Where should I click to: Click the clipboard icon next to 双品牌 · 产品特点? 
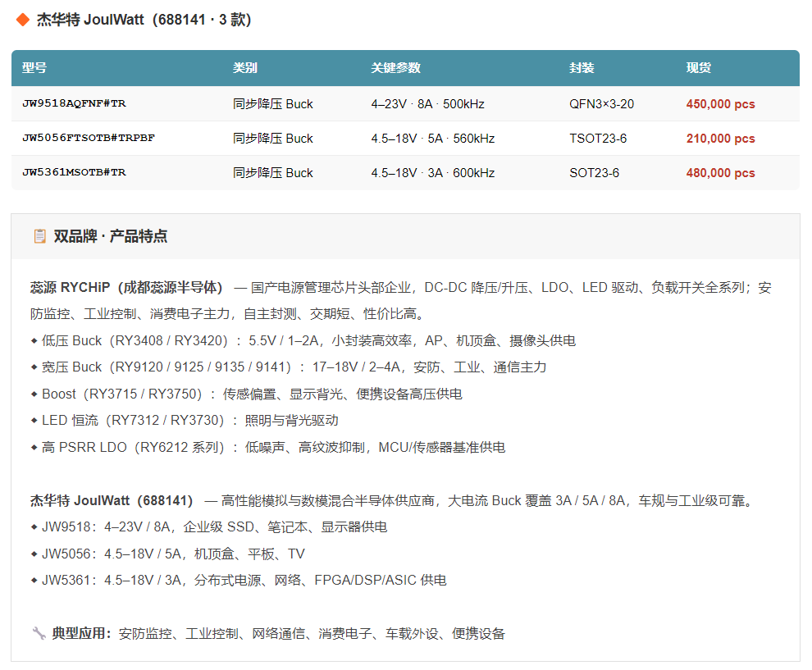coord(40,237)
